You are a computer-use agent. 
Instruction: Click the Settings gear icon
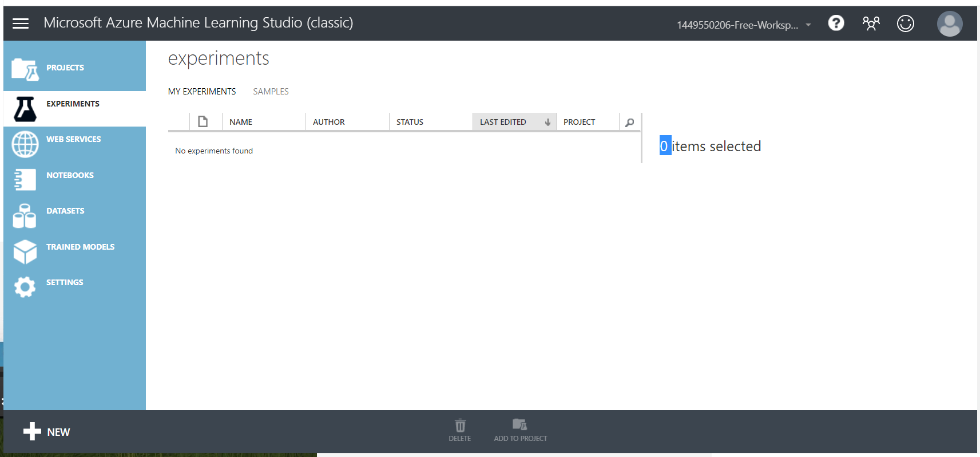pyautogui.click(x=25, y=287)
